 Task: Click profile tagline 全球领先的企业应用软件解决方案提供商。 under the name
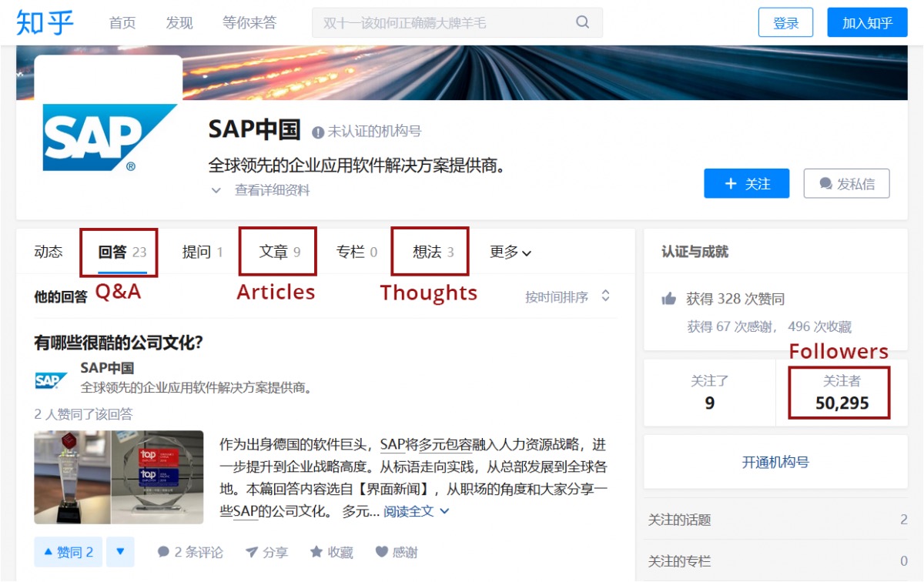(x=357, y=165)
